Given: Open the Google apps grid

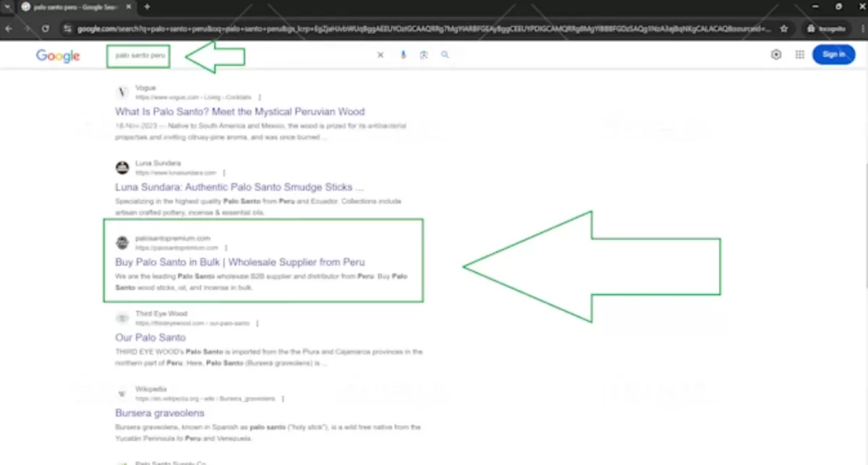Looking at the screenshot, I should 800,54.
